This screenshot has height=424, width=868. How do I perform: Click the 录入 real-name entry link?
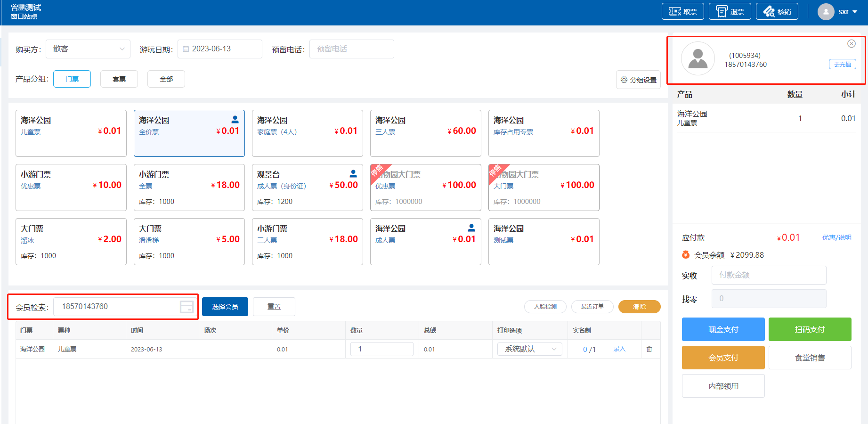[619, 349]
